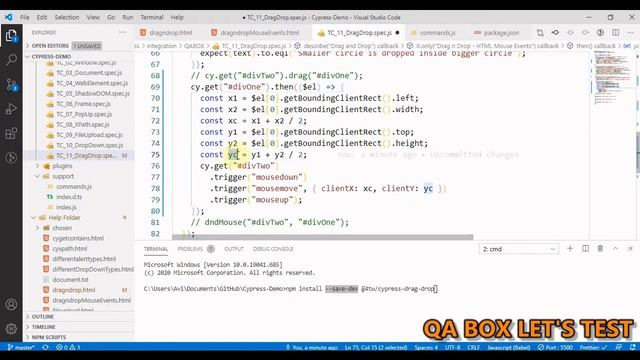Image resolution: width=640 pixels, height=360 pixels.
Task: Open the Edit menu
Action: 42,18
